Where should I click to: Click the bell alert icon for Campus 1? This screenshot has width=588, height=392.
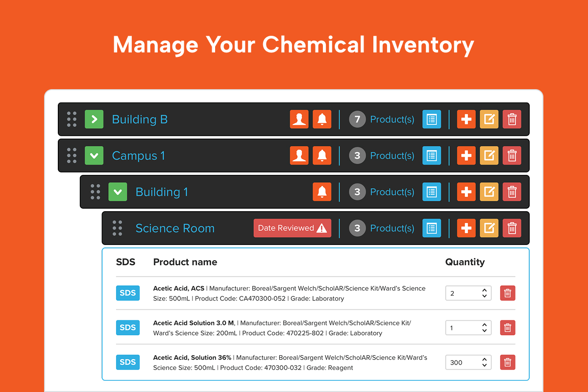(322, 155)
